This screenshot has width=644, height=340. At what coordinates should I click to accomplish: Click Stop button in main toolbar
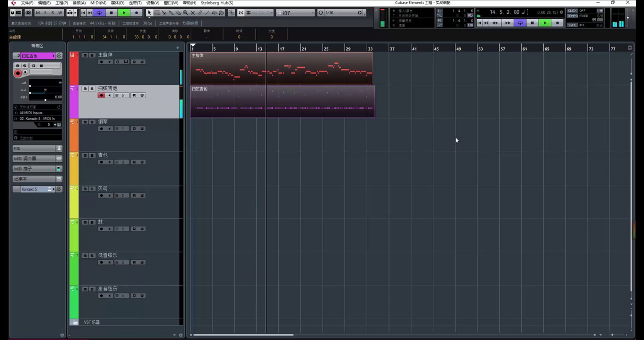point(111,13)
